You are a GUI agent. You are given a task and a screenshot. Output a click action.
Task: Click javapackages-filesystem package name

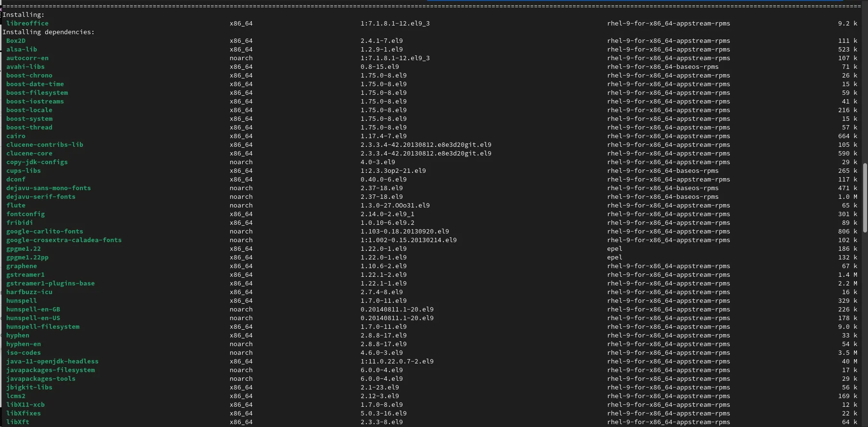[51, 370]
